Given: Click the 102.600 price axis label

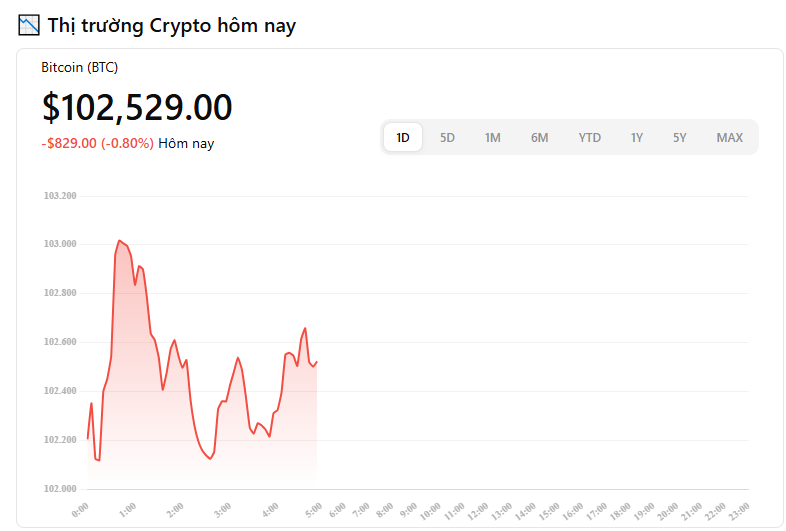Looking at the screenshot, I should pos(59,342).
